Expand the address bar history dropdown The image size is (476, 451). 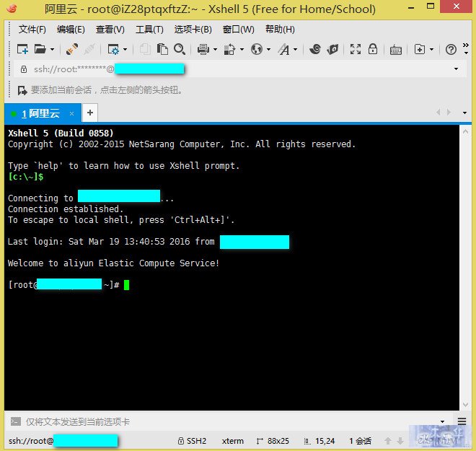coord(456,69)
